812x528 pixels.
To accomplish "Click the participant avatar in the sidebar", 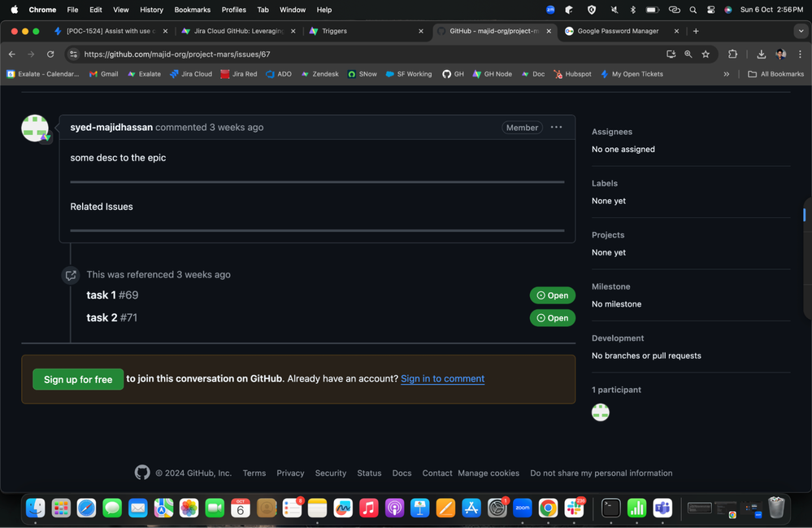I will pyautogui.click(x=601, y=412).
